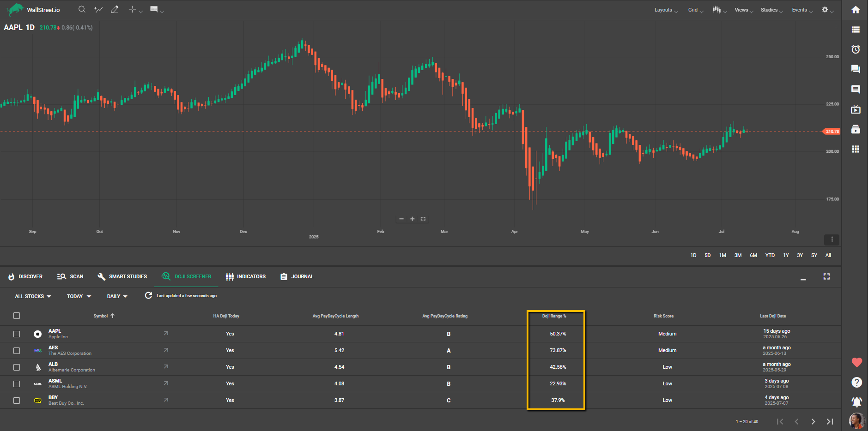Open the user profile avatar
This screenshot has width=868, height=431.
click(x=856, y=420)
